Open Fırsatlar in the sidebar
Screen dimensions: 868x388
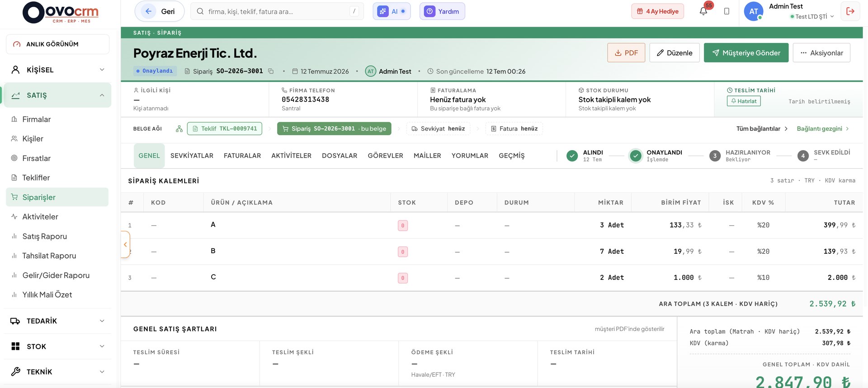pos(57,158)
